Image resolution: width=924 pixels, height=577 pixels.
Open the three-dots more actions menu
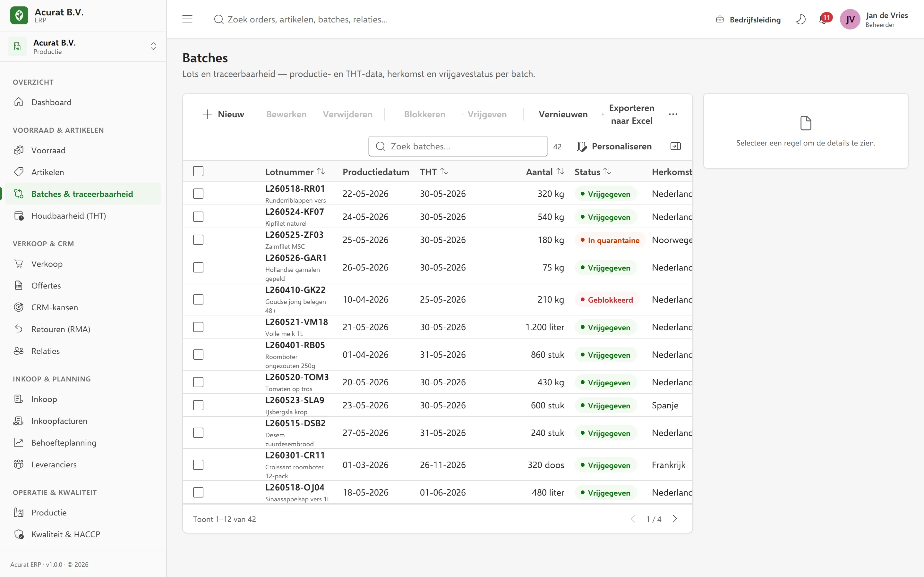pyautogui.click(x=673, y=114)
